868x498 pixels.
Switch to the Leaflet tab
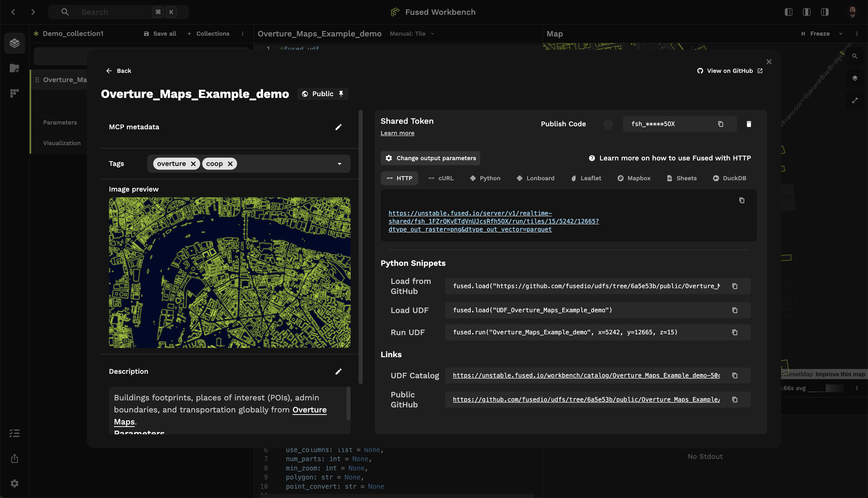[x=586, y=178]
